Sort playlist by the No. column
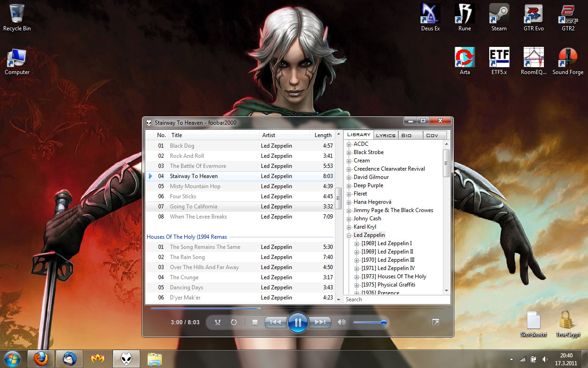This screenshot has height=368, width=588. click(x=161, y=135)
